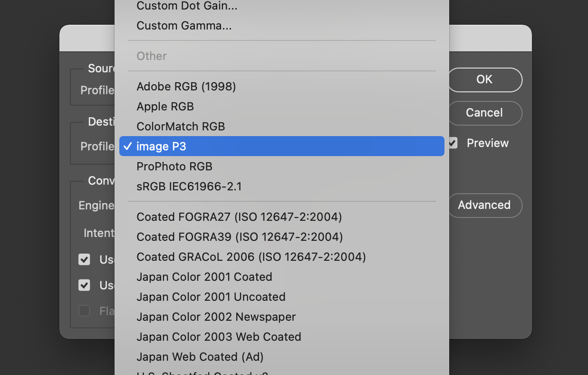
Task: Choose Coated FOGRA39 profile
Action: 240,237
